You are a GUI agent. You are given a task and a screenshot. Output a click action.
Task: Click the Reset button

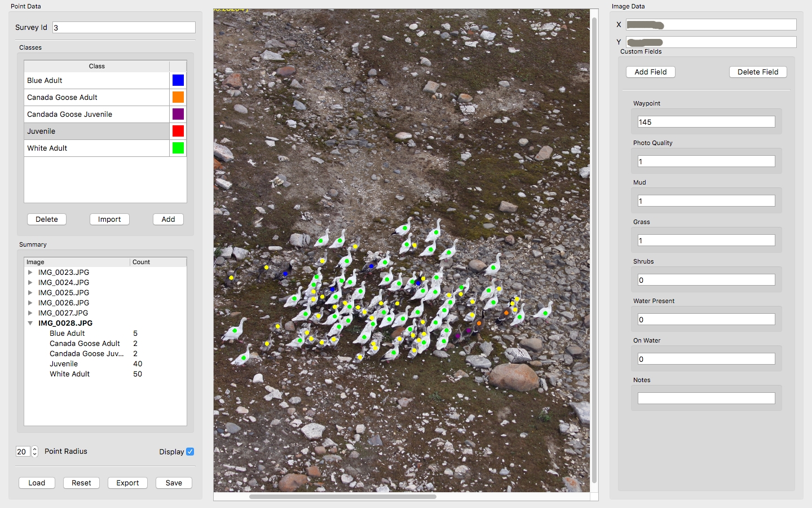click(x=81, y=483)
